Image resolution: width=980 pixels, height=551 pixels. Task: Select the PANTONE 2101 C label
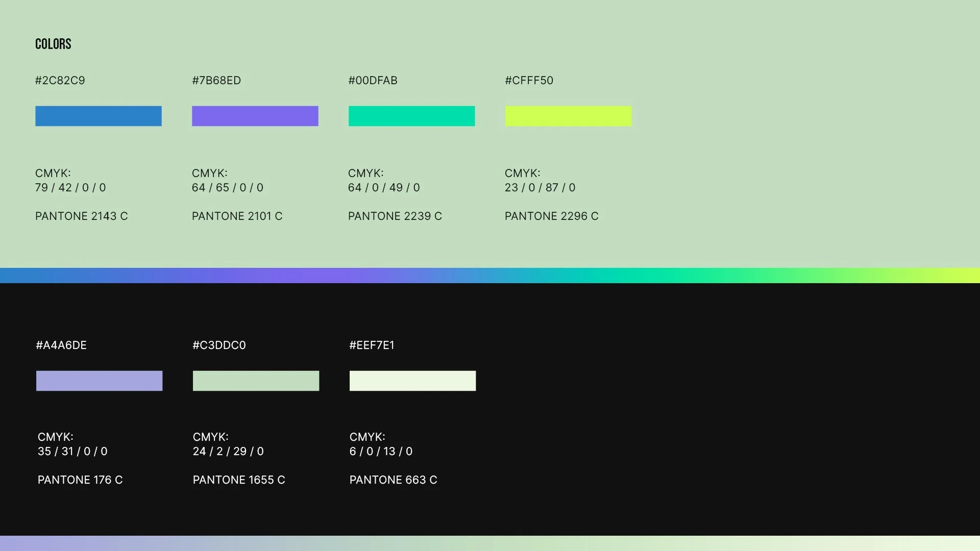click(x=237, y=216)
